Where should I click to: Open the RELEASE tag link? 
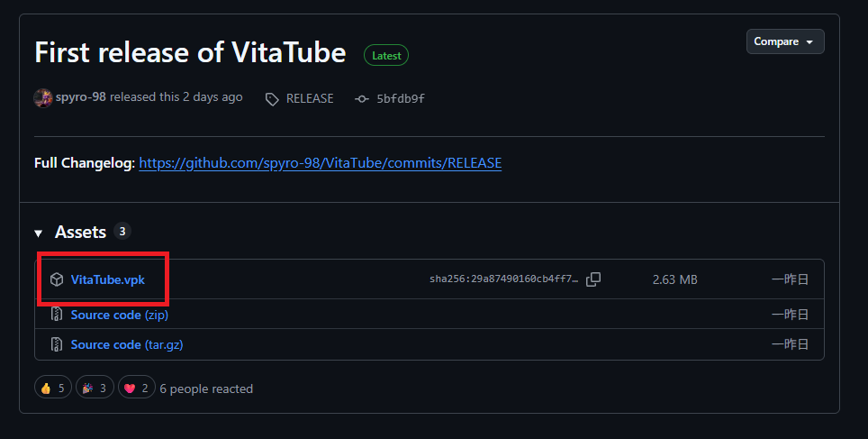310,98
